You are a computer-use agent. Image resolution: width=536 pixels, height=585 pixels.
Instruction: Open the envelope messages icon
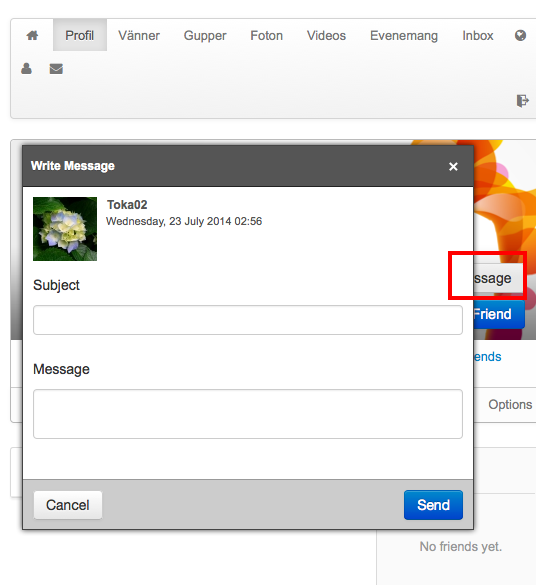tap(56, 69)
